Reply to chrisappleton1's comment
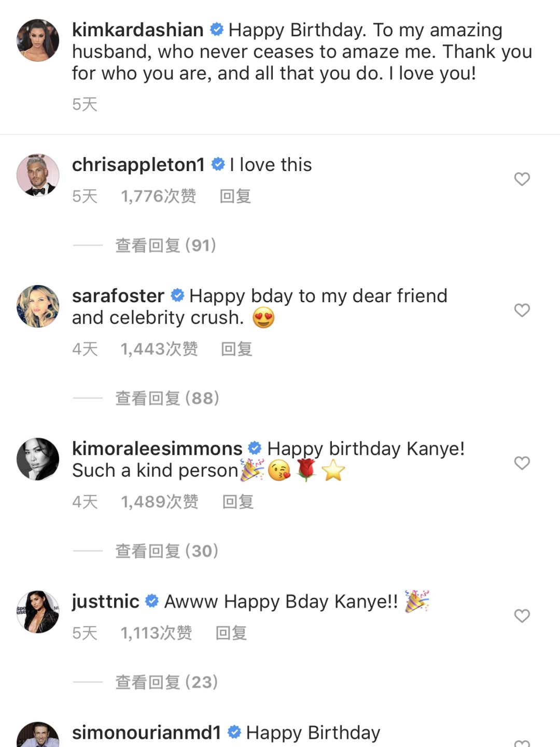Image resolution: width=560 pixels, height=747 pixels. pos(235,196)
